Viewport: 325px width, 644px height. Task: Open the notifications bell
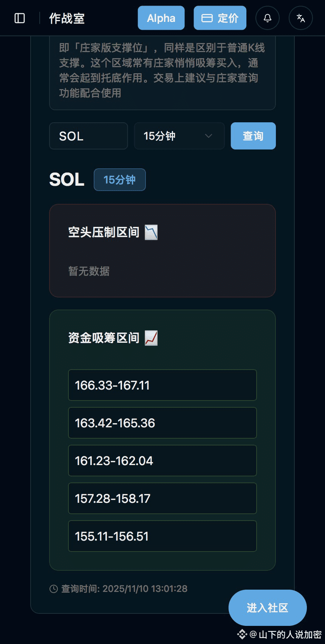268,18
